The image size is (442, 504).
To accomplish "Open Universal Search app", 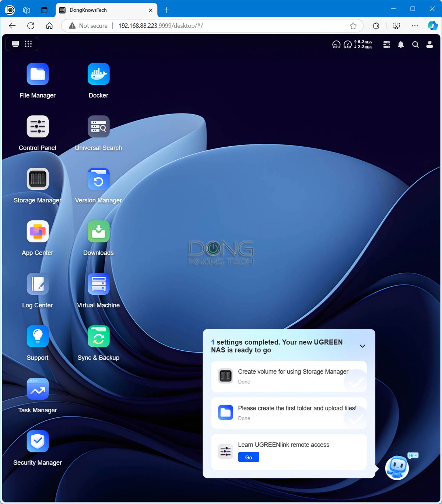I will click(98, 126).
